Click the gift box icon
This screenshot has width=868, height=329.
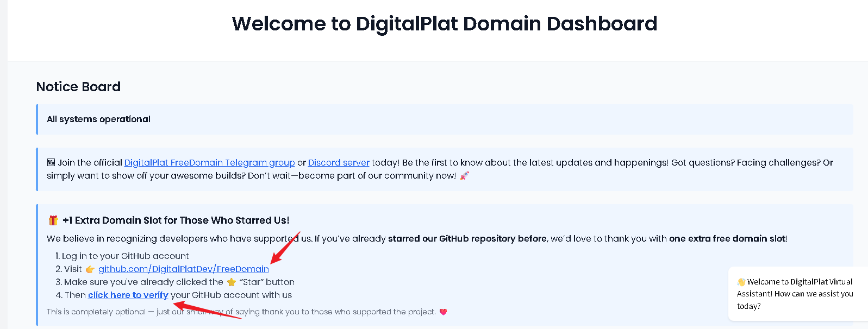(x=53, y=220)
